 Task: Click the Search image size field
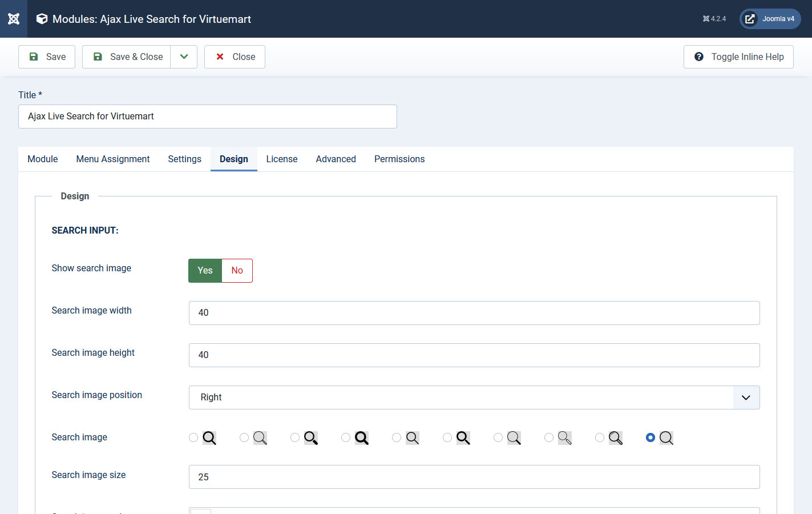(474, 477)
